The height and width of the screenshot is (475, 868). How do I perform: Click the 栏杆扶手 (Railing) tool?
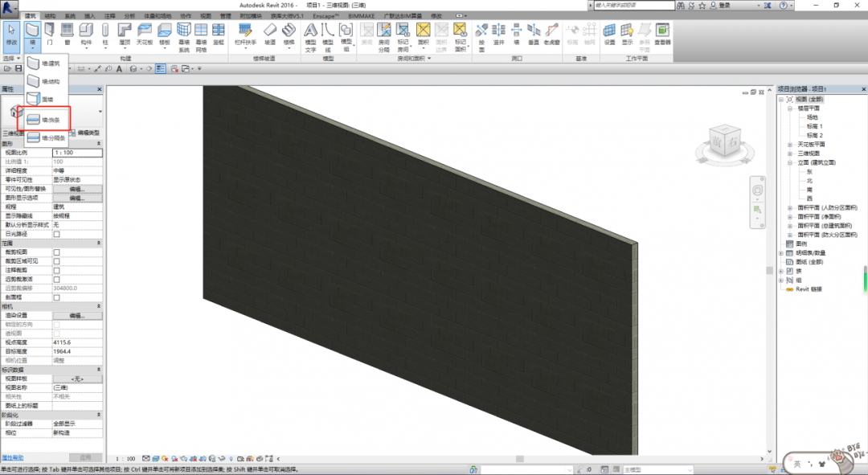point(245,35)
